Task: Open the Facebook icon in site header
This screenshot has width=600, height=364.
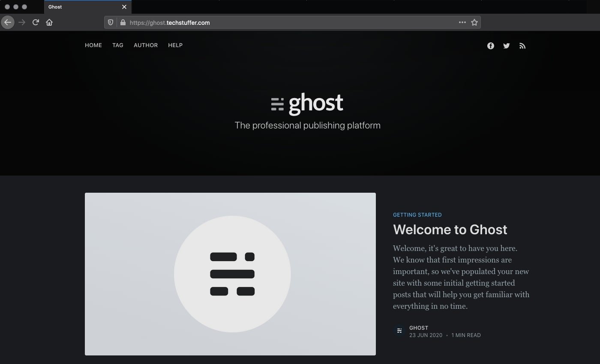Action: (491, 46)
